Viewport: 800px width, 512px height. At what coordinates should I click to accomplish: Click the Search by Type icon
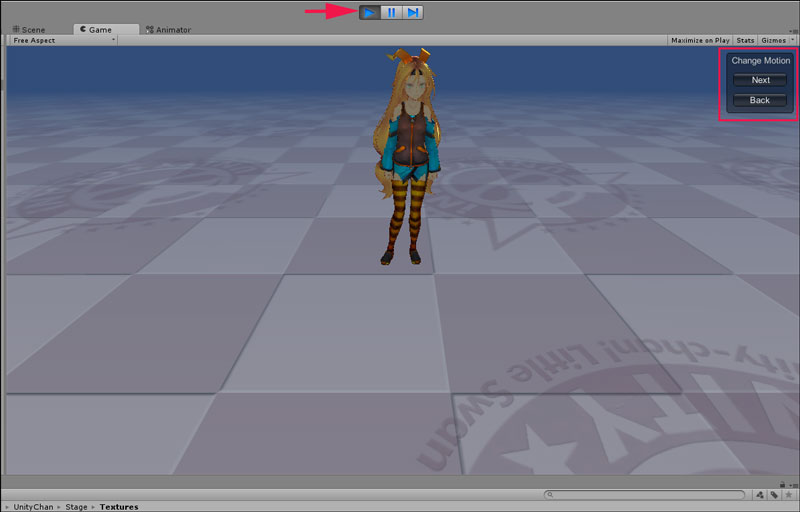[x=760, y=495]
